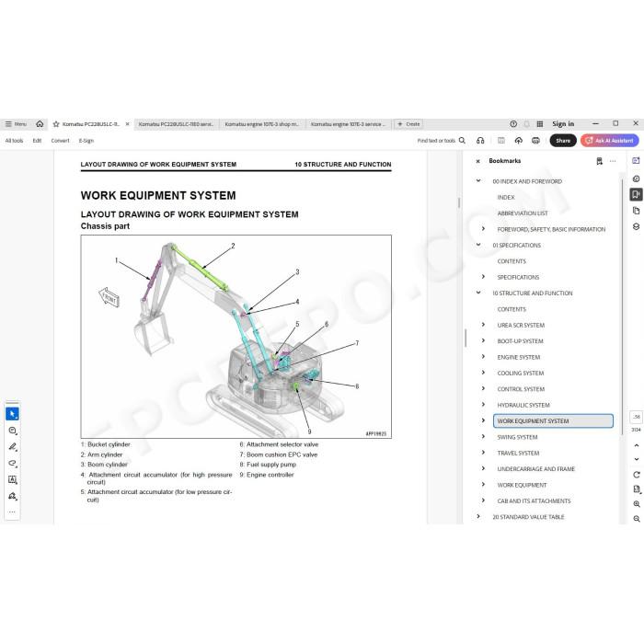Viewport: 644px width, 644px height.
Task: Open the comments panel icon
Action: pyautogui.click(x=636, y=178)
